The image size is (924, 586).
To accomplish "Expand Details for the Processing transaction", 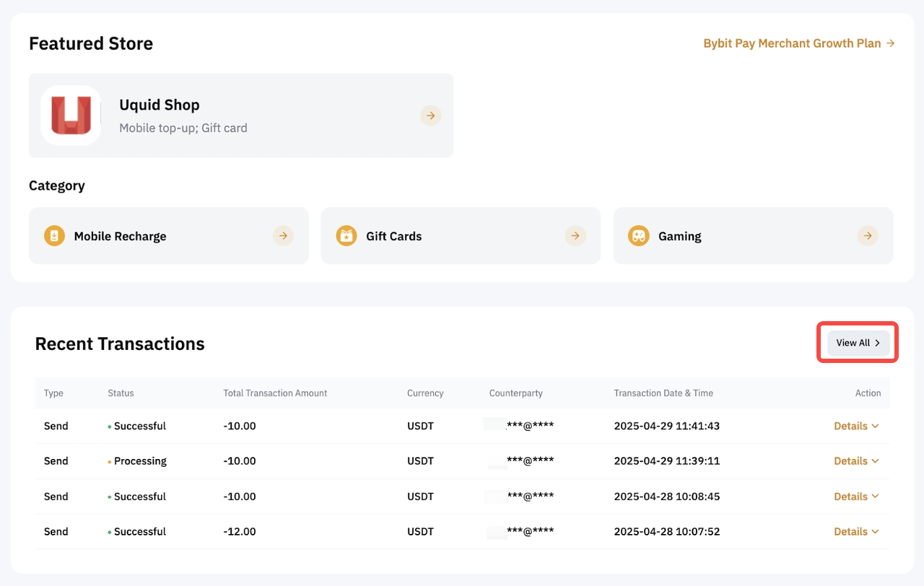I will (856, 461).
